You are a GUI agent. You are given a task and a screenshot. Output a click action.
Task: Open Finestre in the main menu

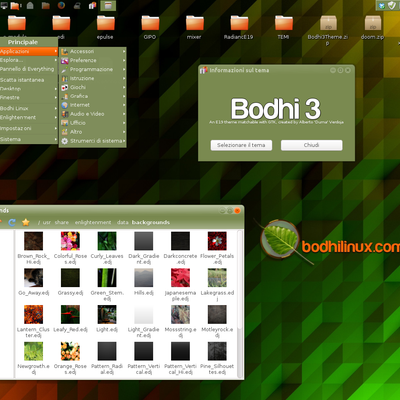(x=29, y=98)
